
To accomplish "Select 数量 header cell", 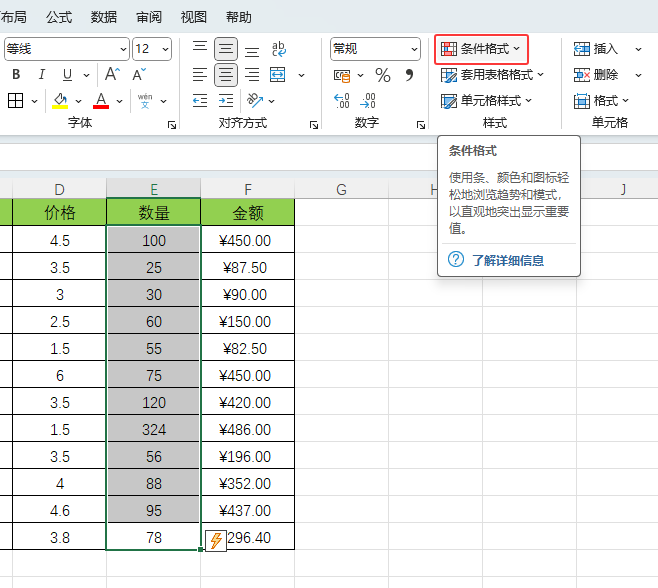I will click(154, 212).
